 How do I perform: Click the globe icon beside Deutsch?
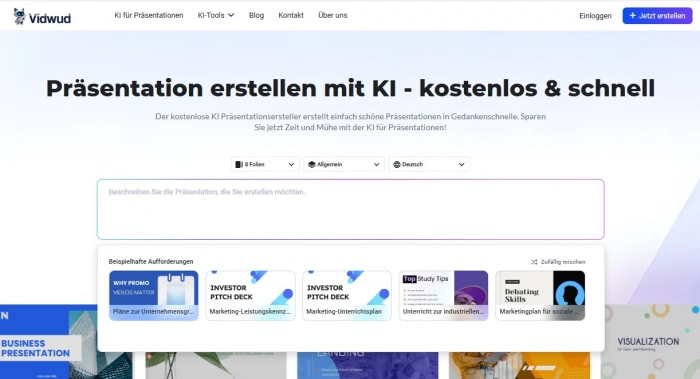(x=396, y=164)
